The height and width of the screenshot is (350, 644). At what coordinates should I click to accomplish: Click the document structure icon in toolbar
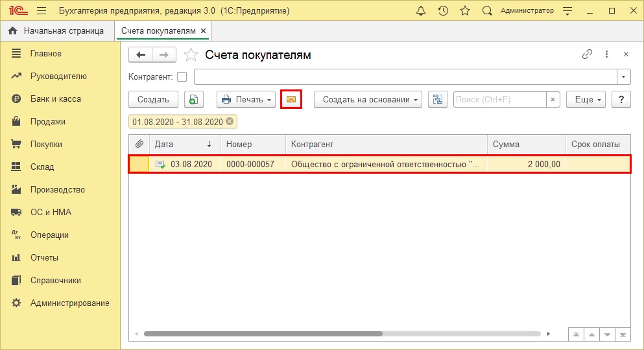click(x=438, y=99)
